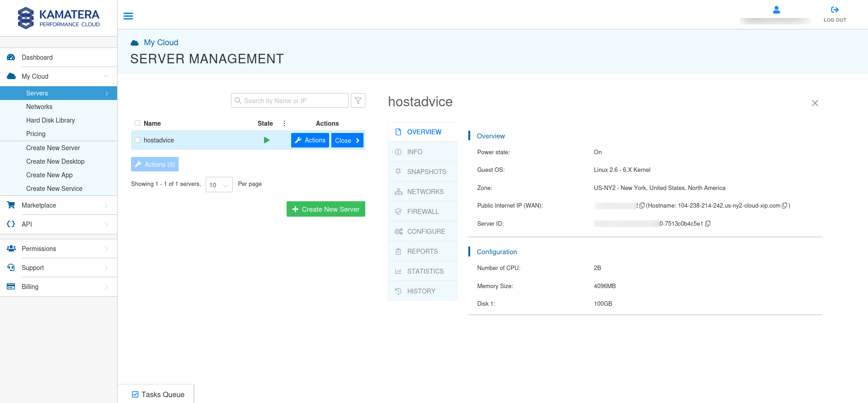
Task: Close the hostadvice details panel
Action: click(815, 103)
